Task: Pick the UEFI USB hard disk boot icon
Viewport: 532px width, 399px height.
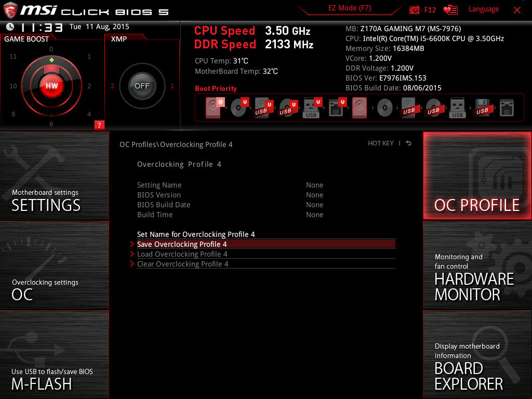Action: (x=264, y=108)
